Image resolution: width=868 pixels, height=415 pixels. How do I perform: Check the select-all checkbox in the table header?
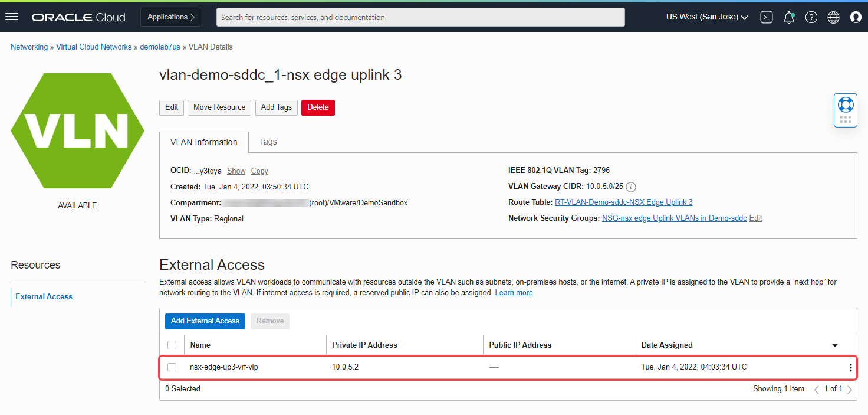coord(172,345)
